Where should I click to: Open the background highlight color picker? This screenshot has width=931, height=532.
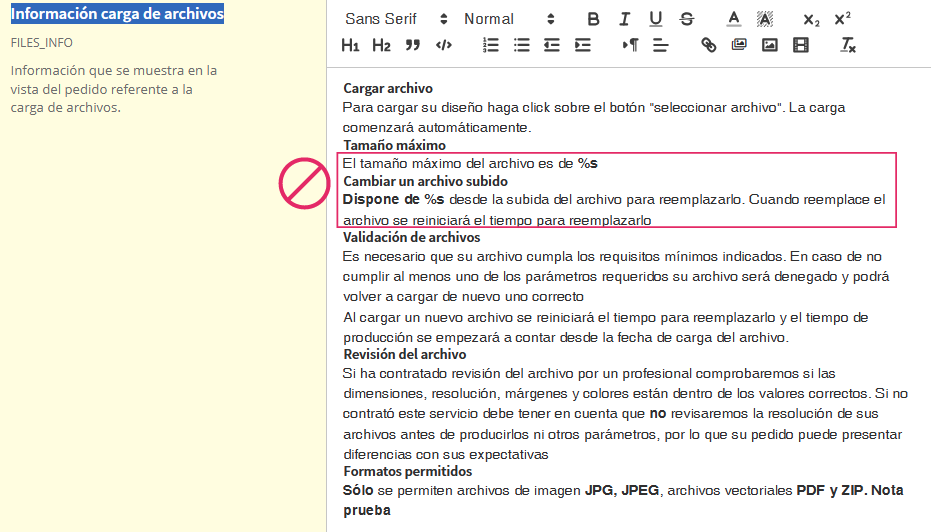(765, 19)
